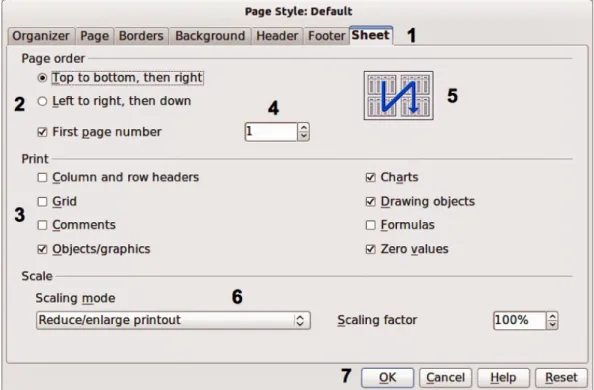Open the Header tab
The image size is (594, 390).
(x=277, y=36)
